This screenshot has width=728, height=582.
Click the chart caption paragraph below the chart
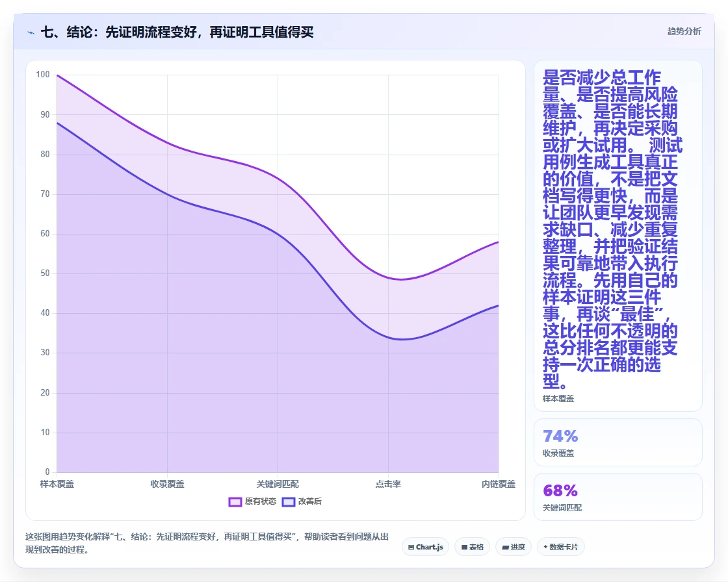(x=207, y=543)
